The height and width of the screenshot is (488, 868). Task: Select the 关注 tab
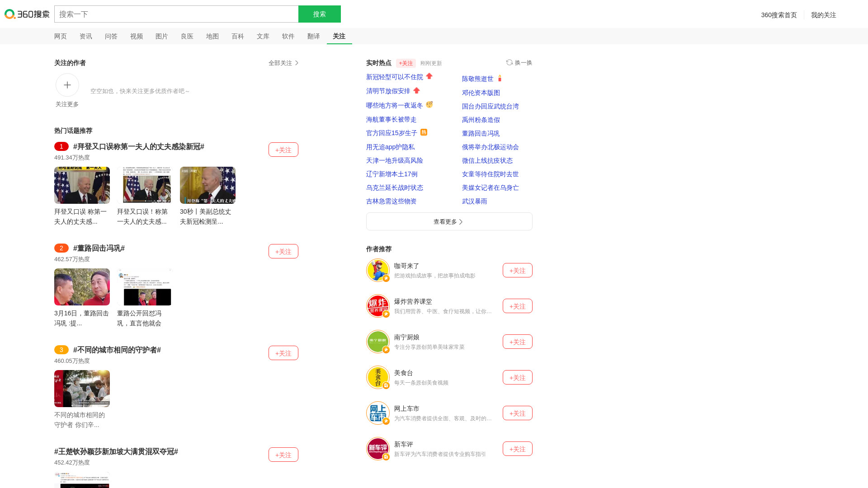339,36
